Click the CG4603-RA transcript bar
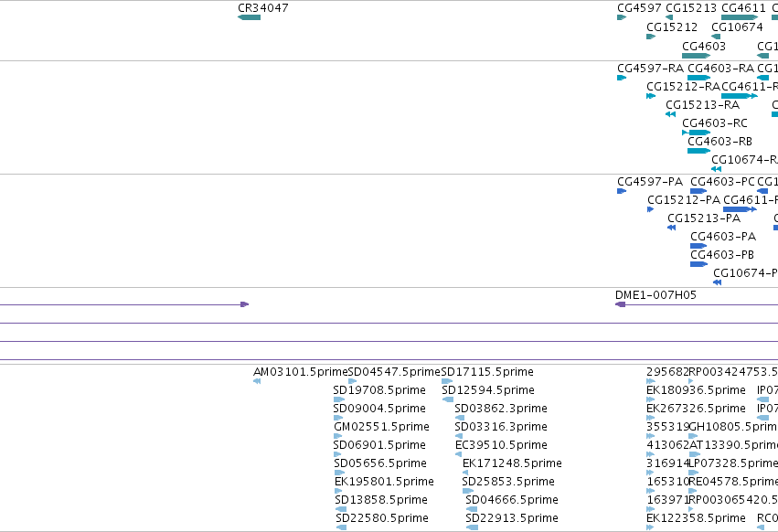Screen dimensions: 778x532 (x=699, y=78)
